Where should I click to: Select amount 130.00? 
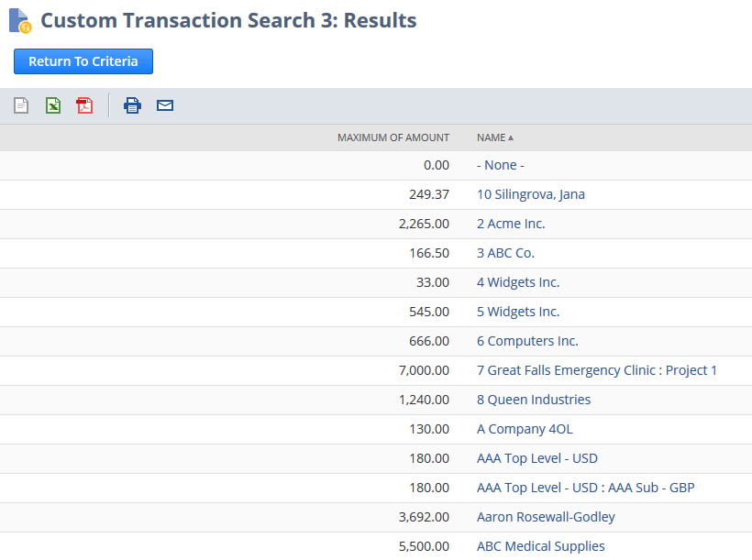point(429,429)
